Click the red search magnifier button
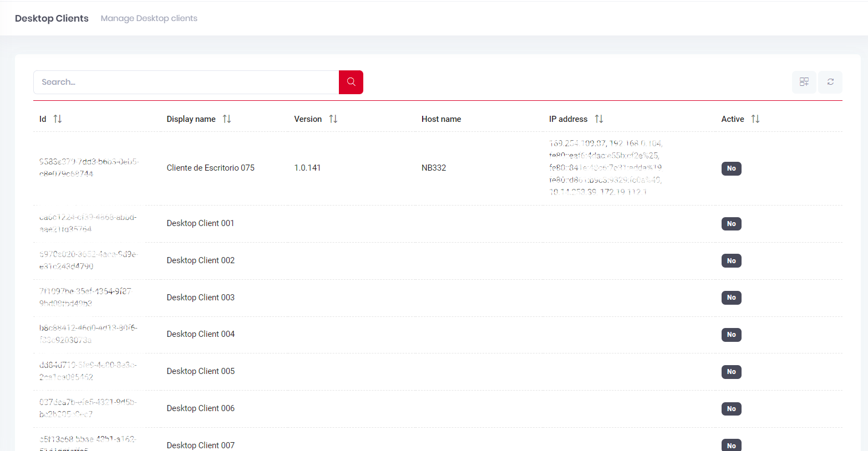 pos(351,82)
